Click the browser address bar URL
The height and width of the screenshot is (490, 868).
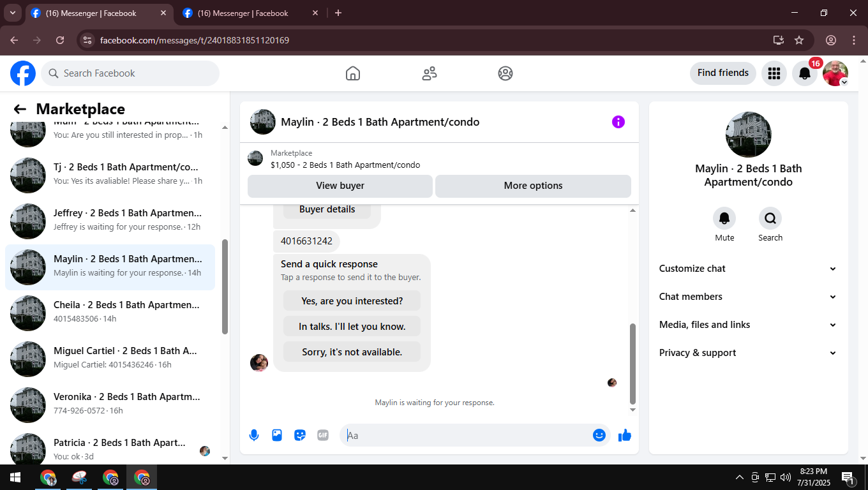(x=195, y=40)
